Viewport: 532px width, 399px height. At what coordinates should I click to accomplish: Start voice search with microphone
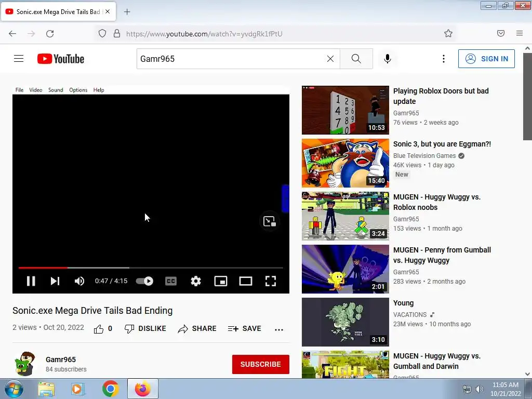click(x=388, y=59)
